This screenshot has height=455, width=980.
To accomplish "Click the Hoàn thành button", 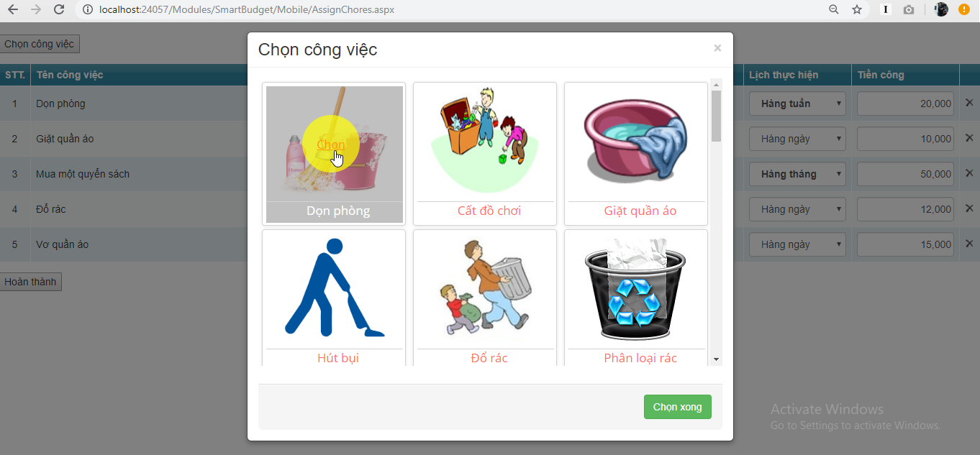I will click(30, 282).
